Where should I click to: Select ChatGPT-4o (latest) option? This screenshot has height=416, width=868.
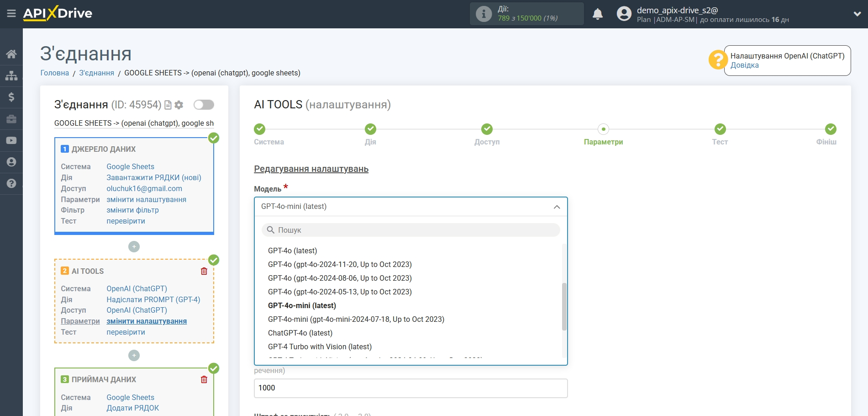(x=300, y=333)
